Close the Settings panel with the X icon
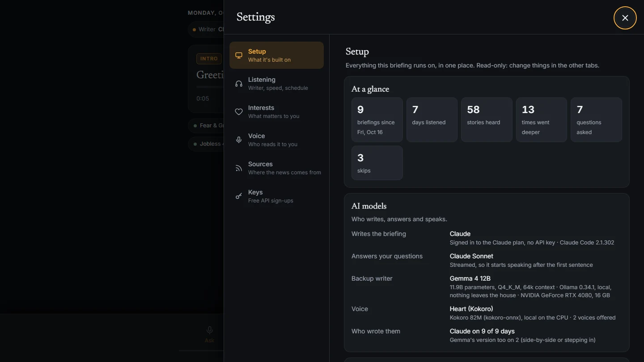The image size is (644, 362). [625, 18]
